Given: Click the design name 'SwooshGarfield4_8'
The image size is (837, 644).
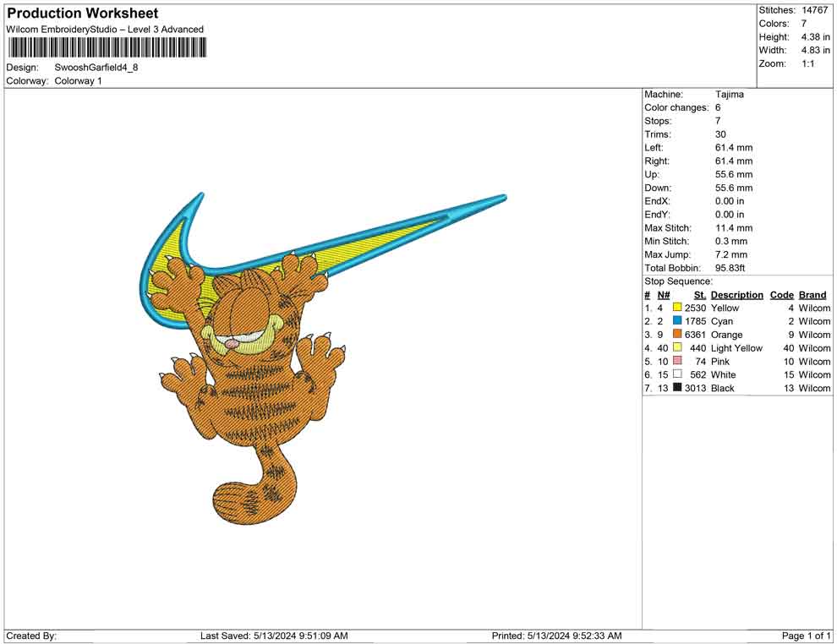Looking at the screenshot, I should tap(96, 68).
